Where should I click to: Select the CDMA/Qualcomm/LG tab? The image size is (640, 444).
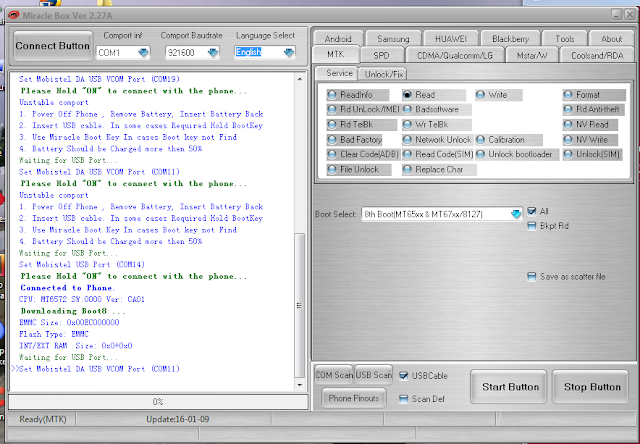tap(455, 55)
